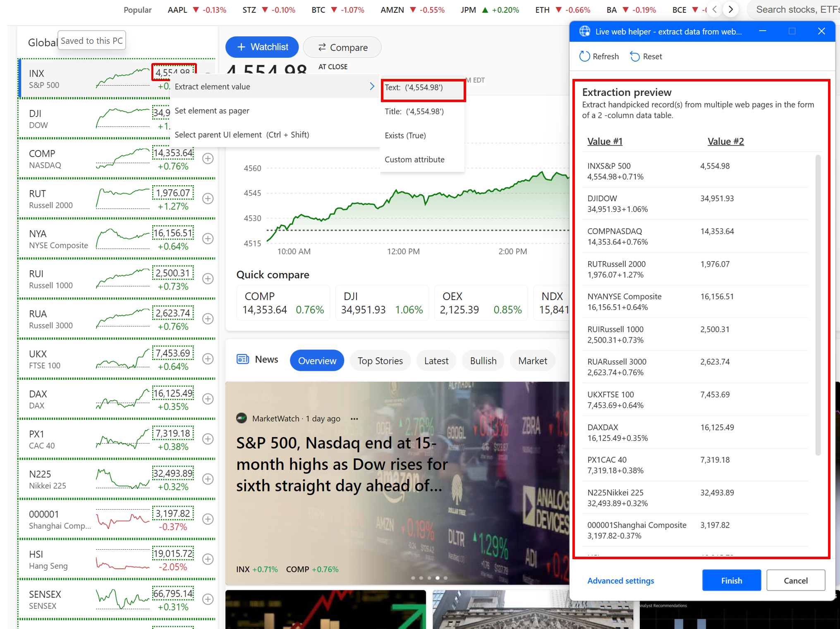840x629 pixels.
Task: Click the globe icon in the Live web helper titlebar
Action: [585, 31]
